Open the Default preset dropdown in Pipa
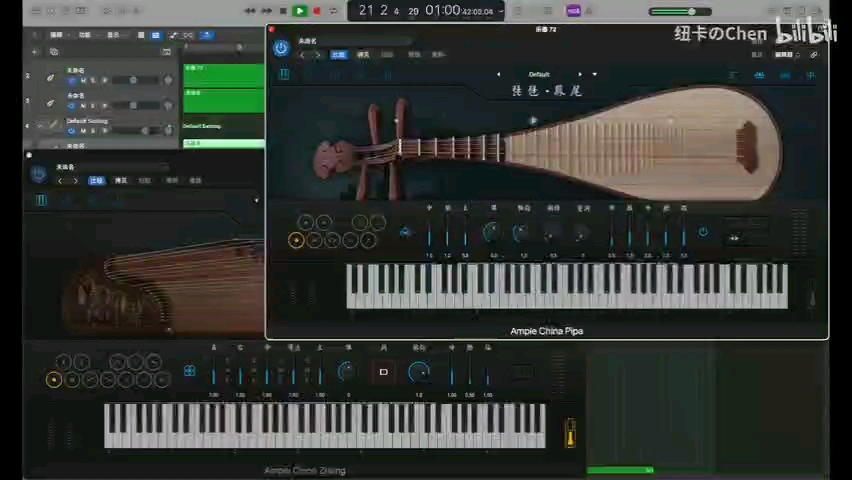Image resolution: width=852 pixels, height=480 pixels. tap(594, 74)
